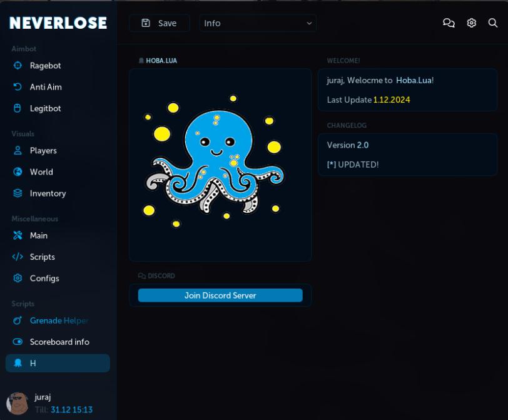
Task: Toggle the Scoreboard info switch icon
Action: coord(18,342)
